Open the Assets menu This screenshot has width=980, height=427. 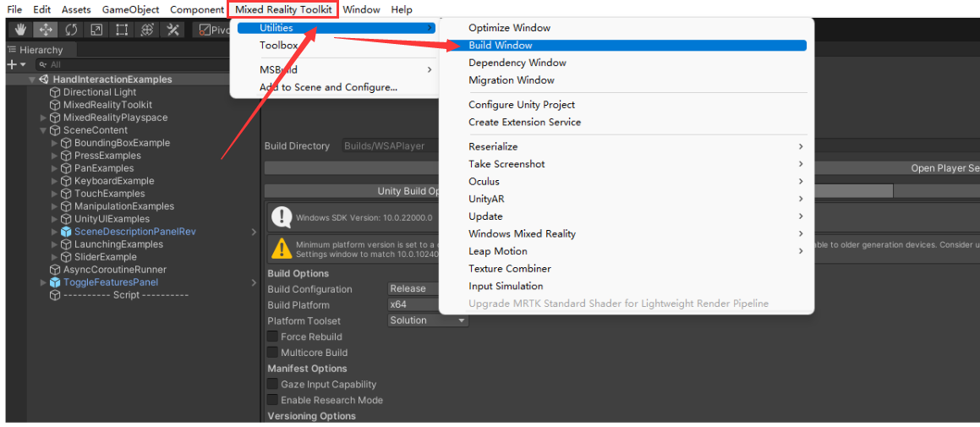[76, 9]
